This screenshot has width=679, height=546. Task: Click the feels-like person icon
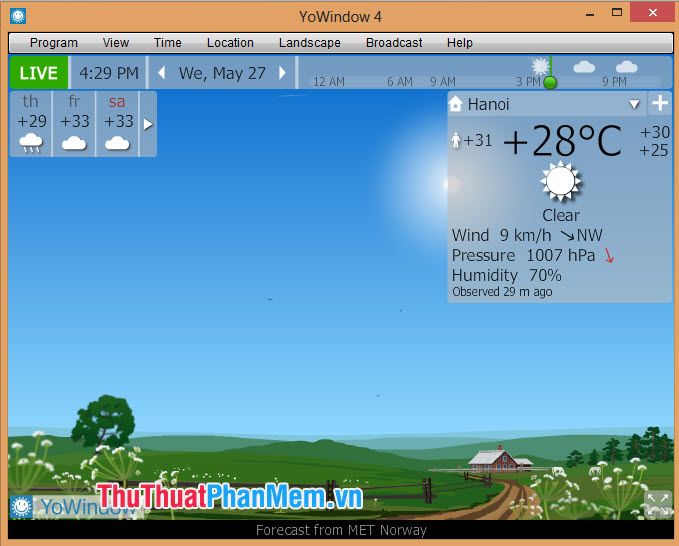click(456, 141)
